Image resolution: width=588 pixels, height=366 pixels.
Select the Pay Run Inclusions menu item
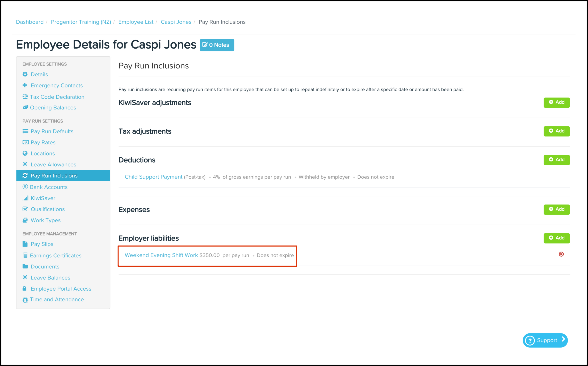pyautogui.click(x=54, y=175)
